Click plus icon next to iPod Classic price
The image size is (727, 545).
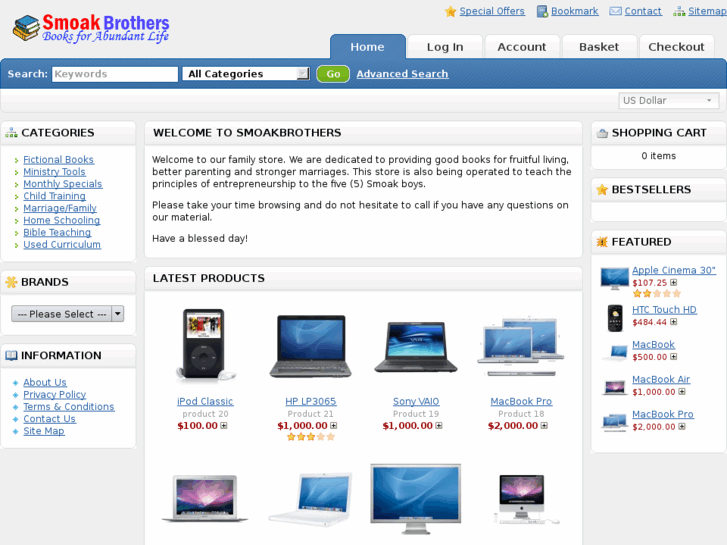tap(223, 426)
